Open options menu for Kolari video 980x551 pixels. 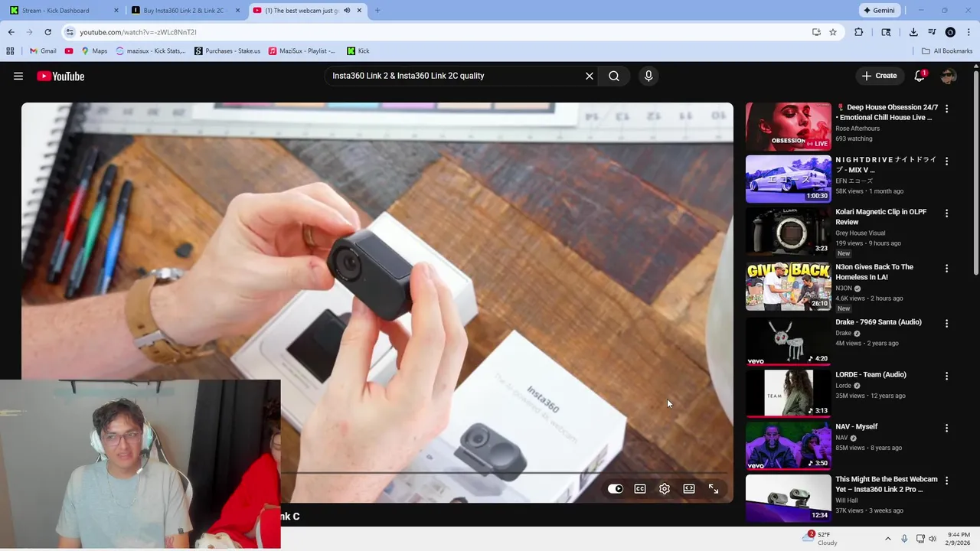click(x=946, y=214)
